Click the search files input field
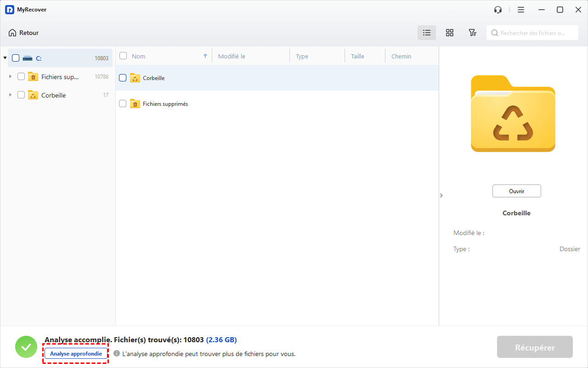Image resolution: width=588 pixels, height=368 pixels. coord(532,33)
